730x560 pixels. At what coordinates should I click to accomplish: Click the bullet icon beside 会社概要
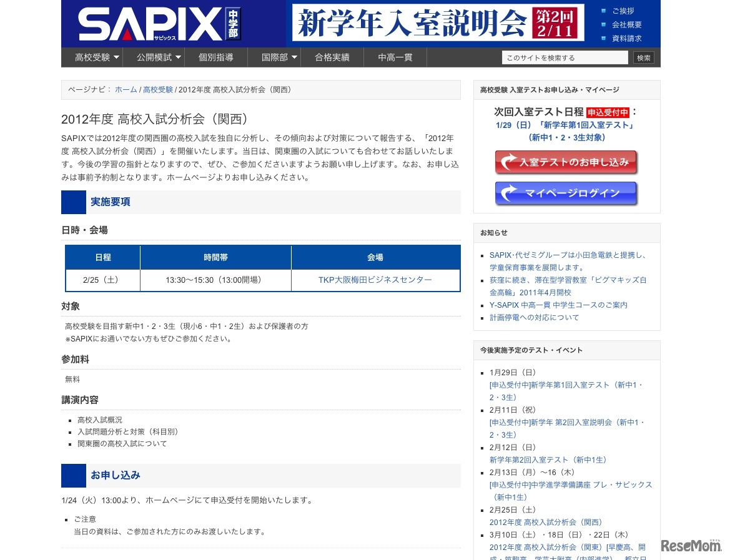(602, 25)
